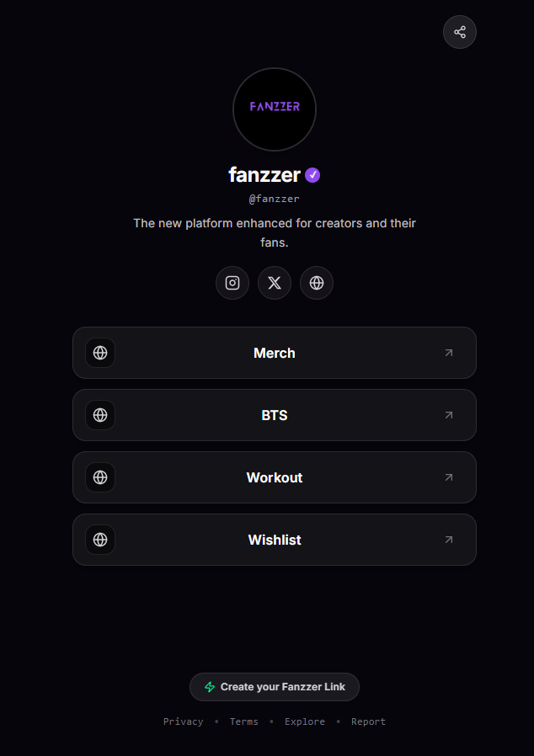Click the purple verified badge
Image resolution: width=534 pixels, height=756 pixels.
[x=312, y=175]
